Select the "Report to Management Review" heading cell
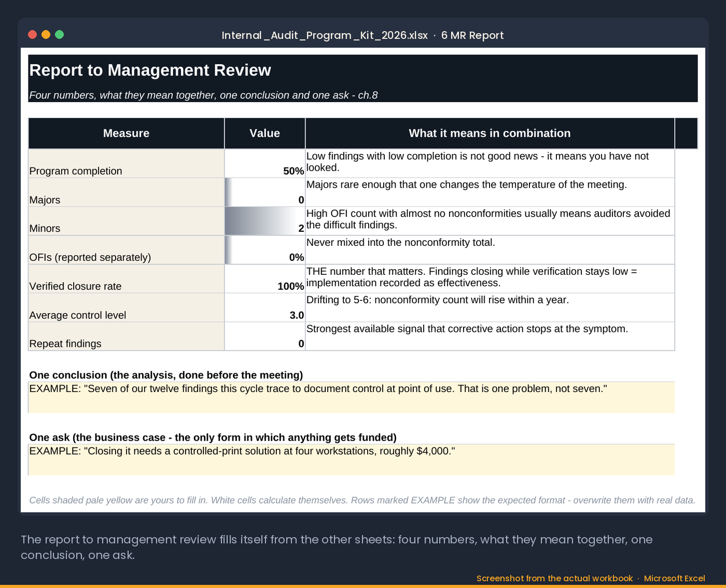Viewport: 726px width, 588px height. 362,70
